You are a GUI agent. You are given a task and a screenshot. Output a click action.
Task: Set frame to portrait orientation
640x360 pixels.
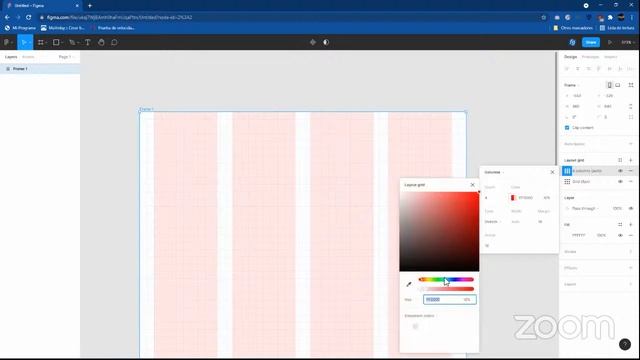[x=609, y=85]
